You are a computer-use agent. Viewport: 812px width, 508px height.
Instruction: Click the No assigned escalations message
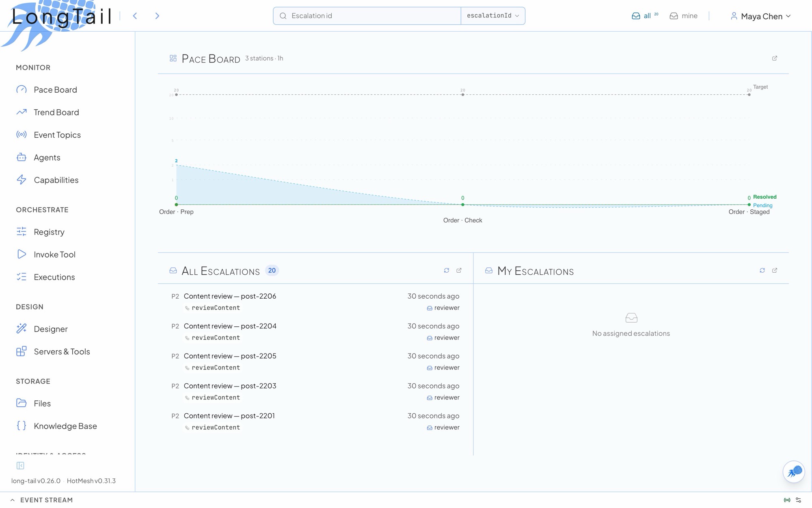pyautogui.click(x=631, y=333)
